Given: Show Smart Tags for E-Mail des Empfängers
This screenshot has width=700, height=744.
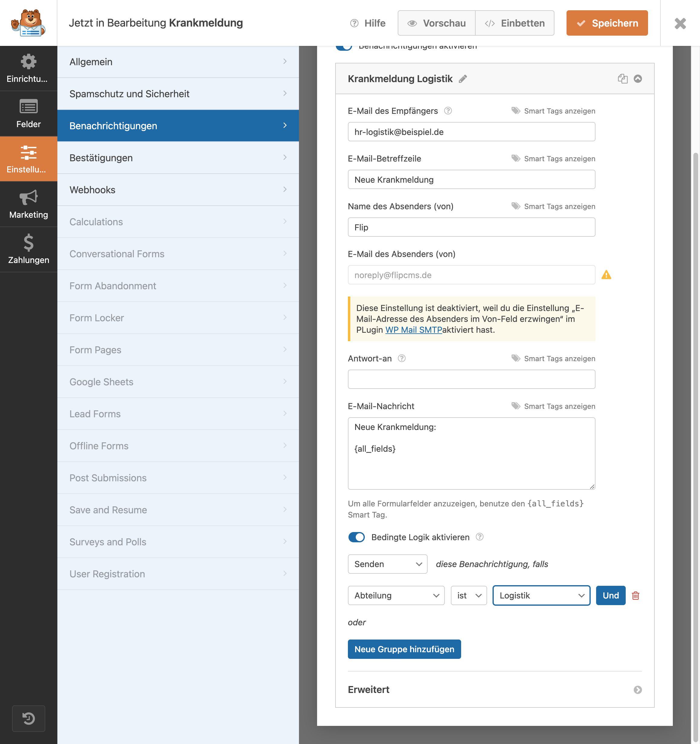Looking at the screenshot, I should [x=553, y=111].
